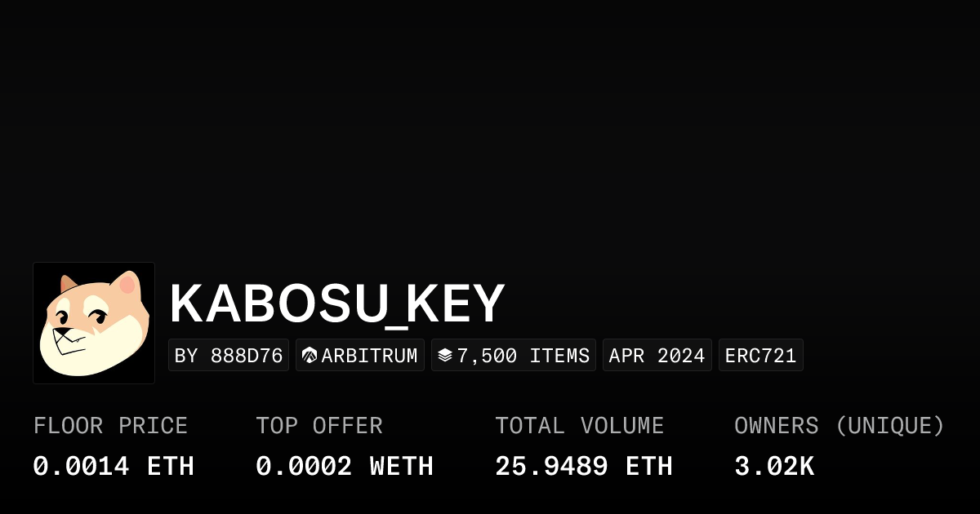Click the ERC721 token standard badge
980x514 pixels.
click(760, 356)
